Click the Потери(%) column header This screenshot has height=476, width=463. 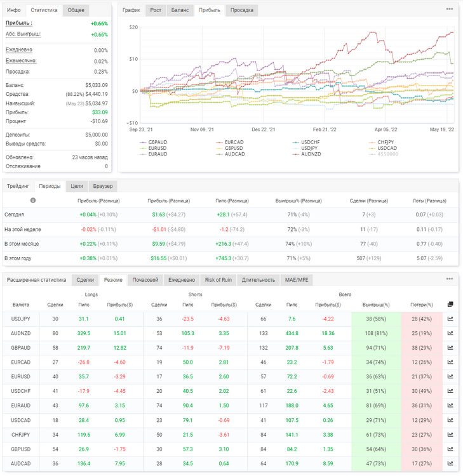tap(422, 305)
